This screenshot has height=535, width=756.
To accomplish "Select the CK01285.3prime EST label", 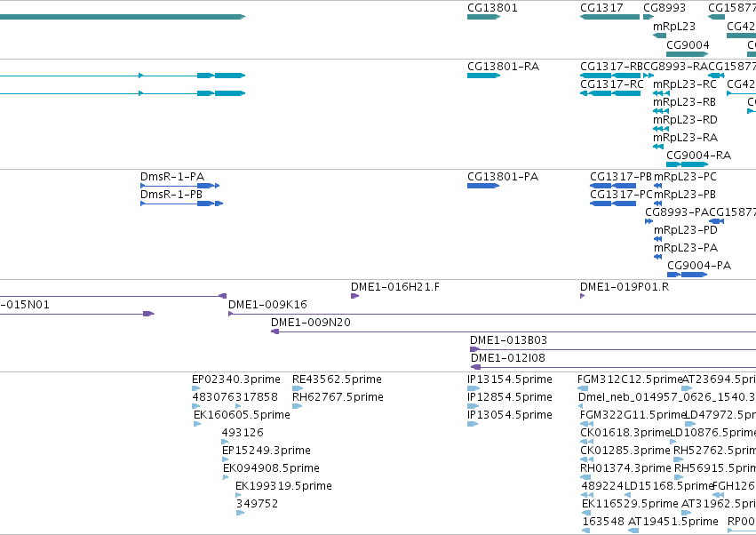I will click(x=625, y=451).
